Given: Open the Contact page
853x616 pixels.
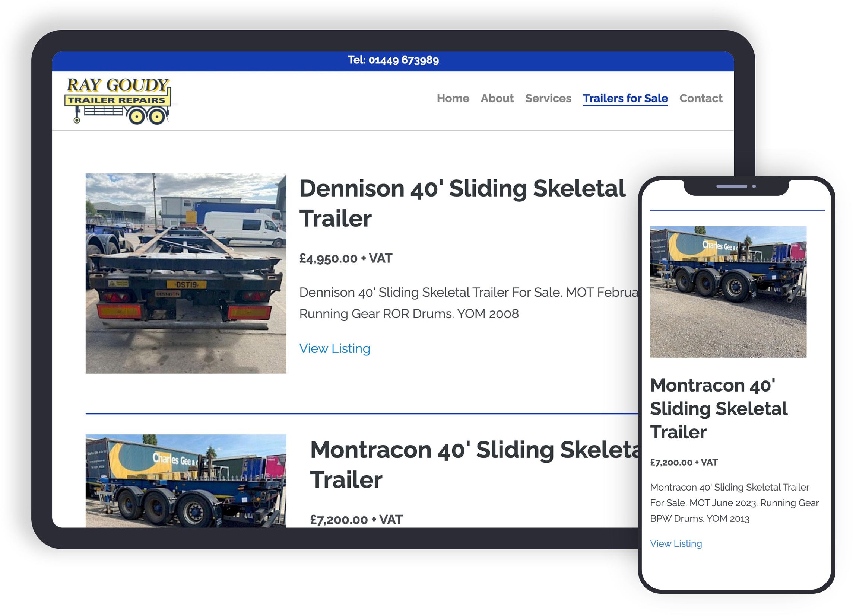Looking at the screenshot, I should [700, 99].
